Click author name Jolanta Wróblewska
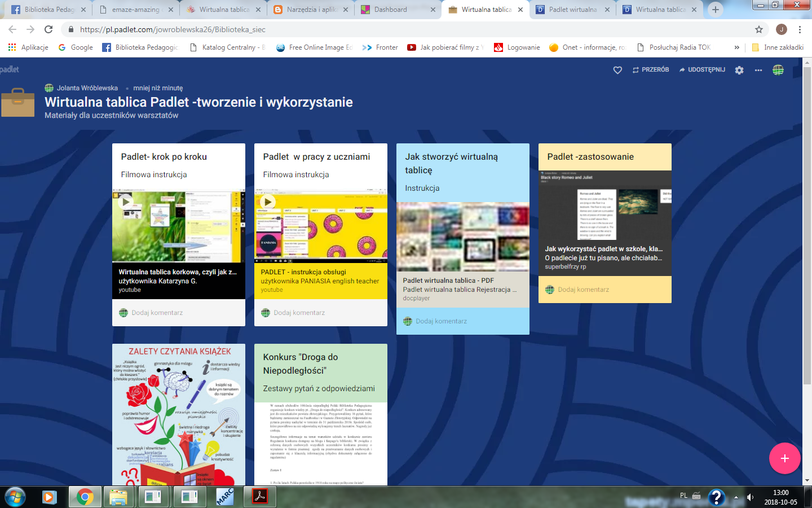This screenshot has height=508, width=812. click(87, 88)
